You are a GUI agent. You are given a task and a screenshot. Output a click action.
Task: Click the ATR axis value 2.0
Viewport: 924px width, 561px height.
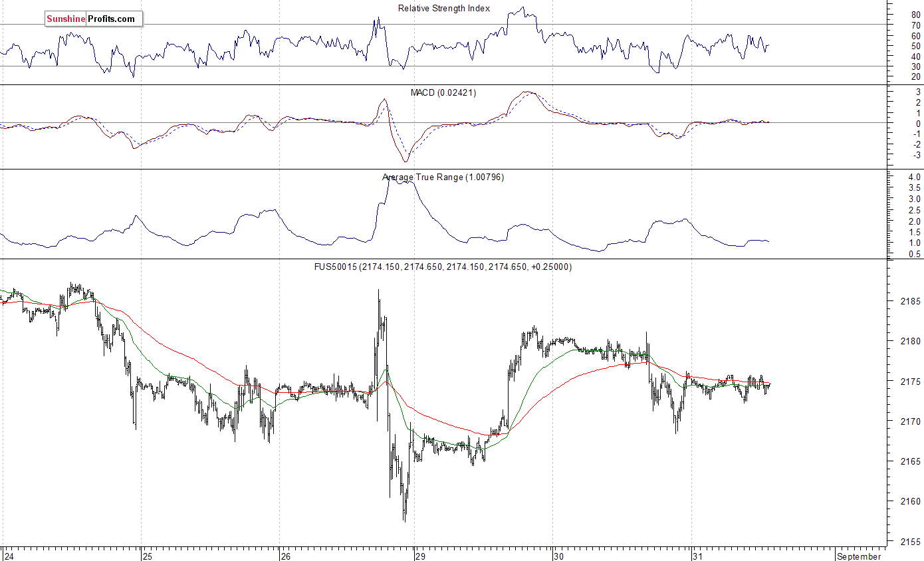(915, 221)
